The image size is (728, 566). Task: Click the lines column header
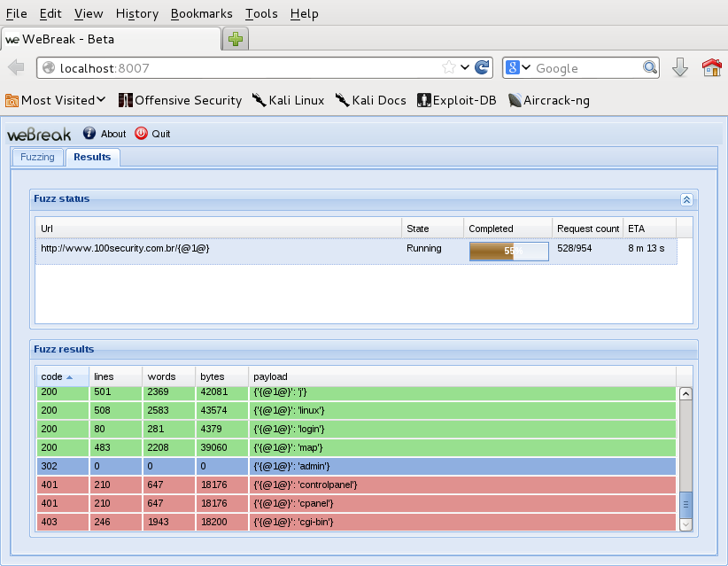click(x=116, y=376)
